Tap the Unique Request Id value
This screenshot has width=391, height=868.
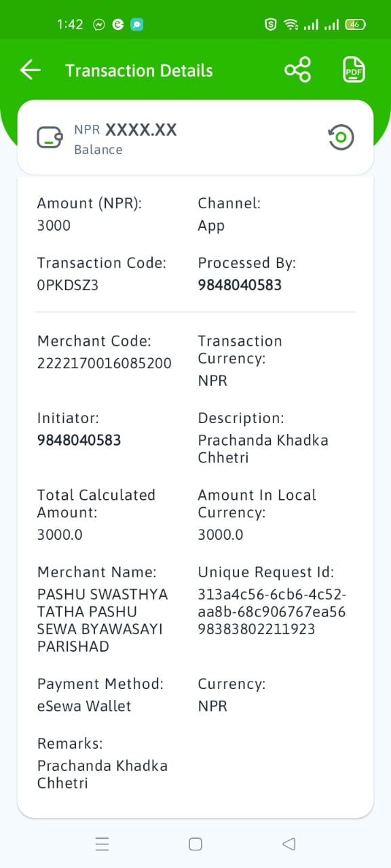click(272, 612)
